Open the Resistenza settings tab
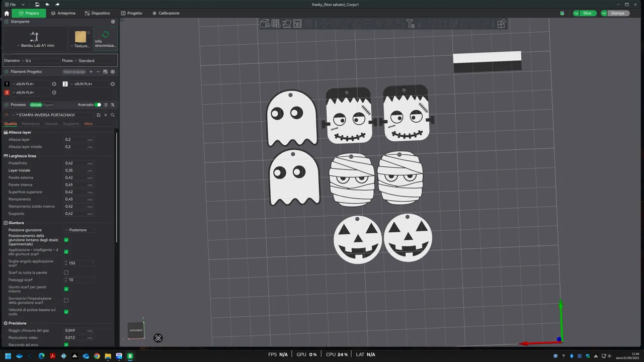The width and height of the screenshot is (644, 362). tap(30, 124)
